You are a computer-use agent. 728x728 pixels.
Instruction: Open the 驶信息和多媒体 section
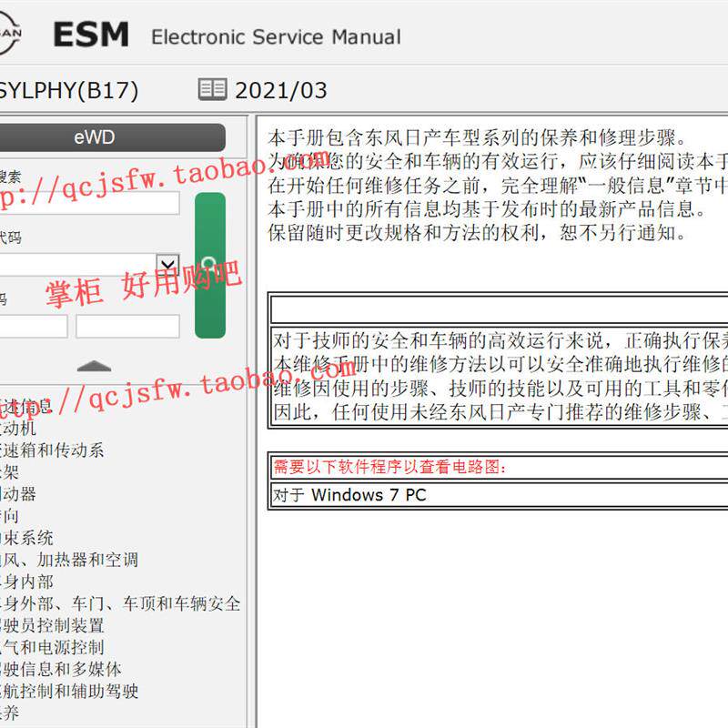[60, 669]
